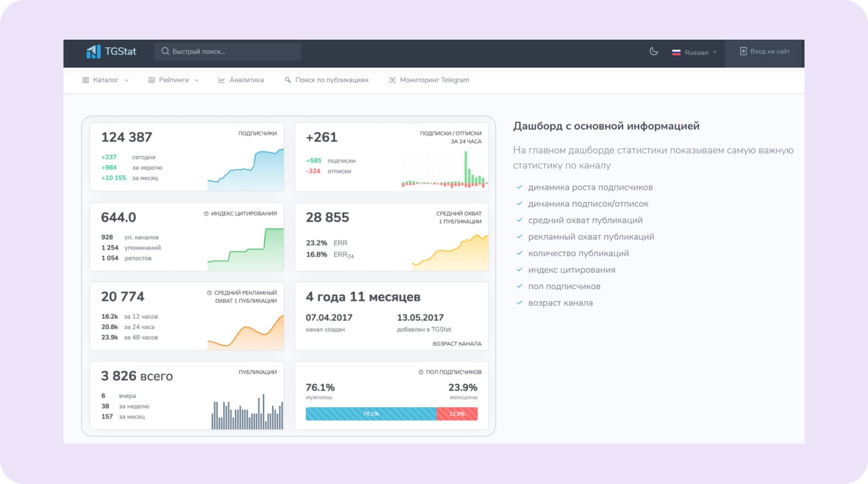Click the login icon next to Вход на сайт
The height and width of the screenshot is (484, 868).
[743, 51]
